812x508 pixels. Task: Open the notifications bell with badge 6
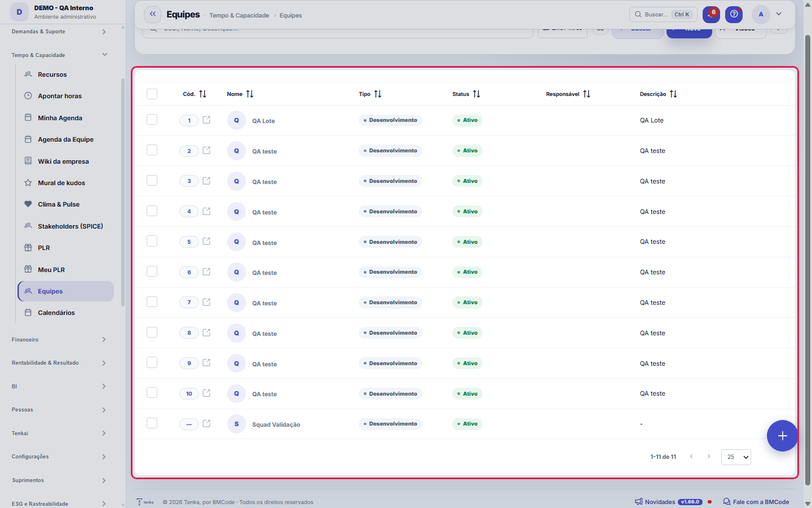[x=711, y=14]
